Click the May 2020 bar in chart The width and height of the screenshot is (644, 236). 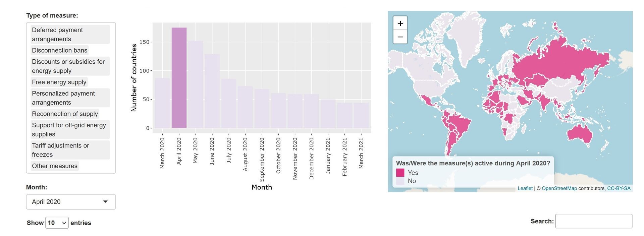pos(196,84)
